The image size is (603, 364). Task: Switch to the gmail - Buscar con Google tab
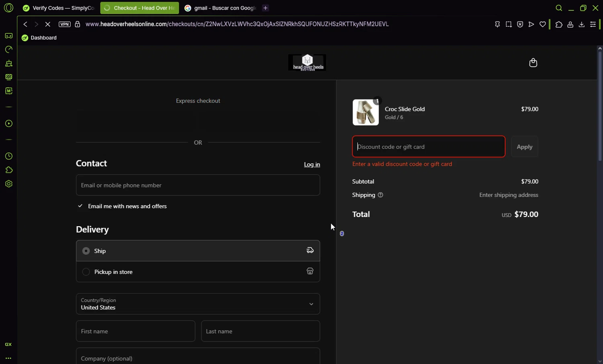coord(220,8)
